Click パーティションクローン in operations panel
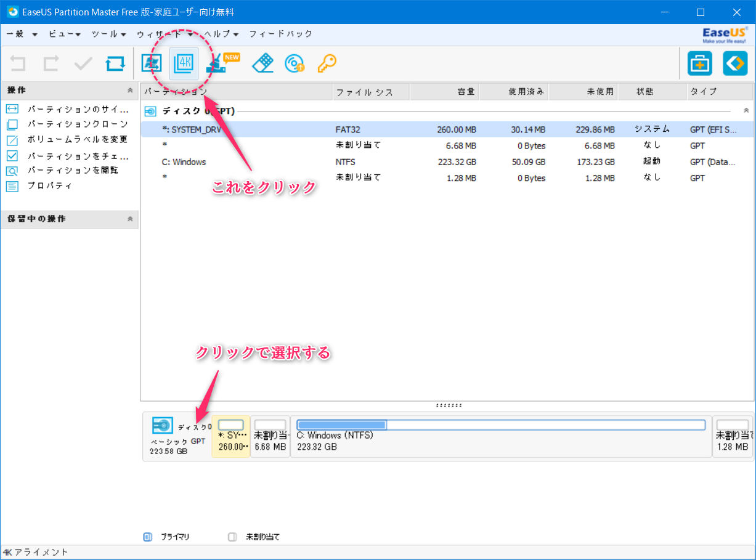This screenshot has width=756, height=560. pos(77,124)
